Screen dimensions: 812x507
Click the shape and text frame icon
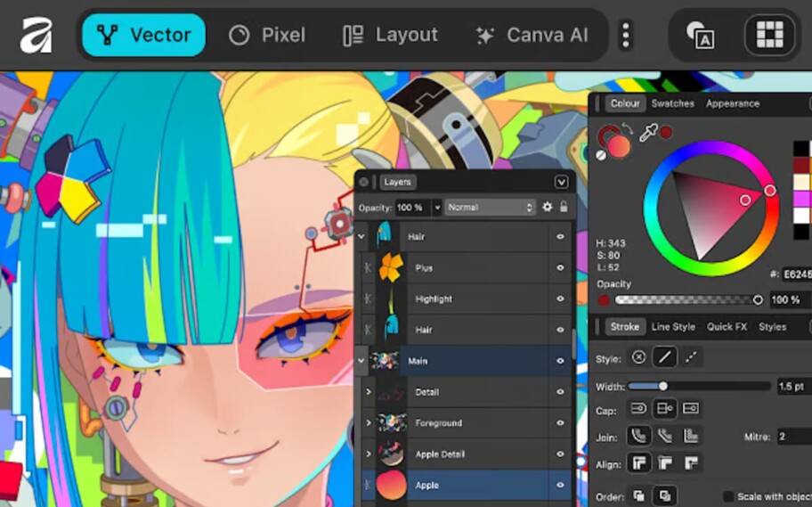pyautogui.click(x=701, y=36)
